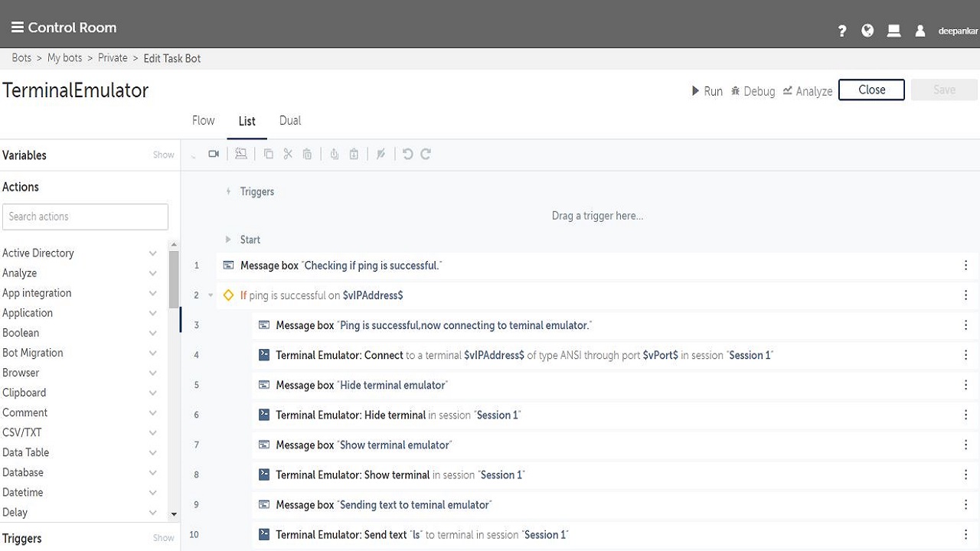980x551 pixels.
Task: Expand the Active Directory actions group
Action: tap(152, 253)
